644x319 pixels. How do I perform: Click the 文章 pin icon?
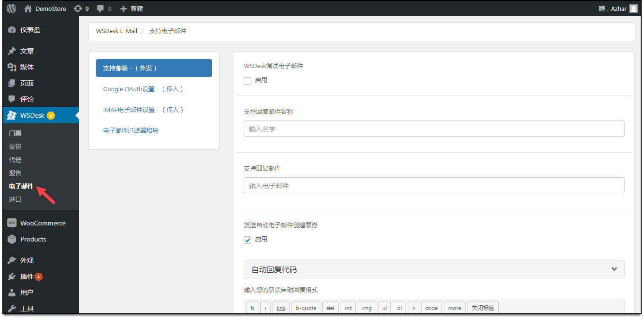[12, 51]
